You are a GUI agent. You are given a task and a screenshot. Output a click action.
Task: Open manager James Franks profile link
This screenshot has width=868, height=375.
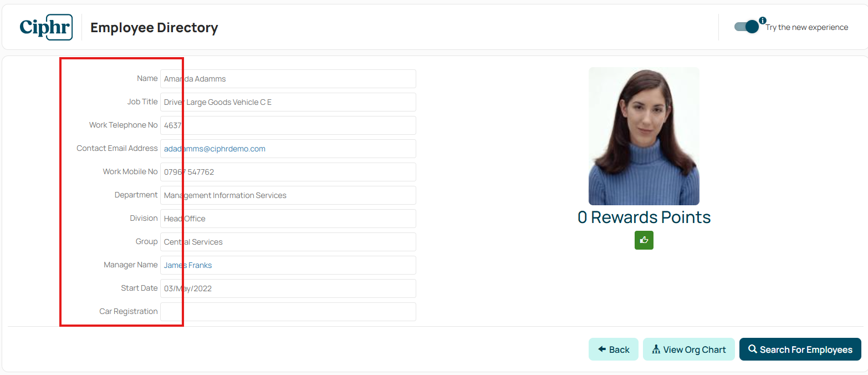pyautogui.click(x=188, y=265)
